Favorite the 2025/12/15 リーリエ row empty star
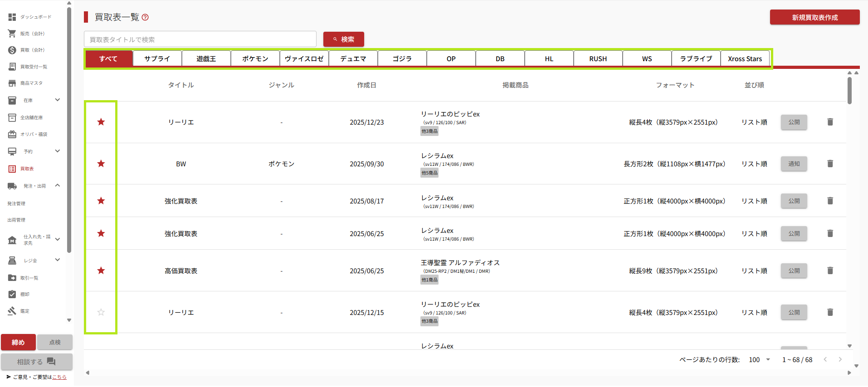 (101, 312)
